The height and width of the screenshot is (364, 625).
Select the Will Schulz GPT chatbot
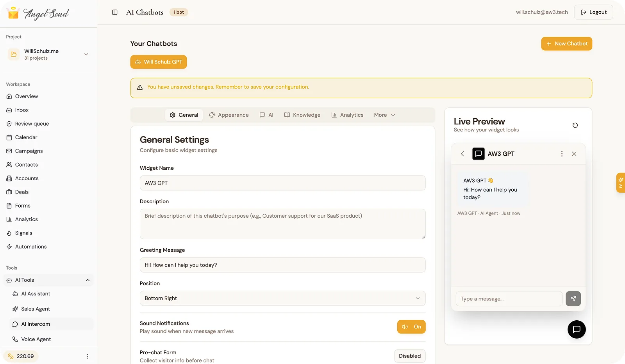[x=159, y=62]
